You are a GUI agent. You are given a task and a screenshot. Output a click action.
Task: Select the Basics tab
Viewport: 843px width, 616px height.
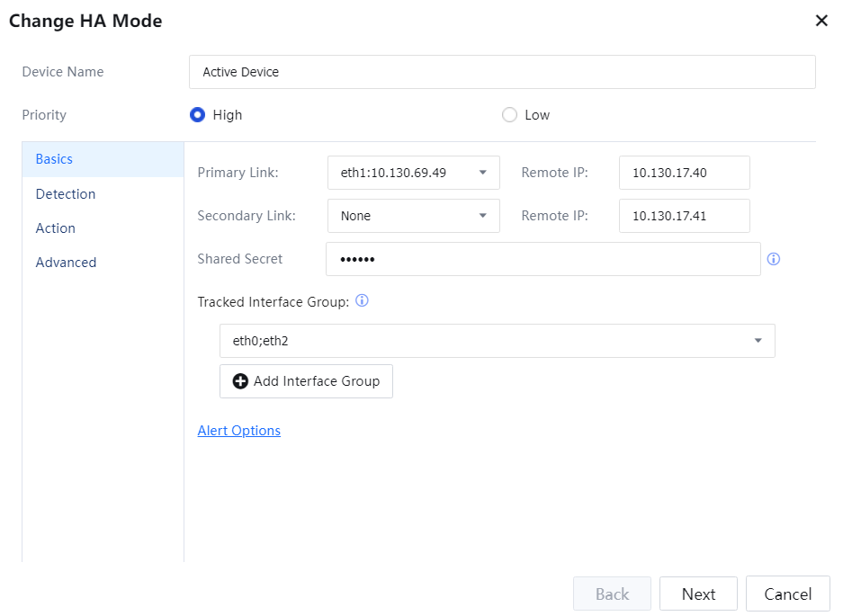click(x=54, y=159)
